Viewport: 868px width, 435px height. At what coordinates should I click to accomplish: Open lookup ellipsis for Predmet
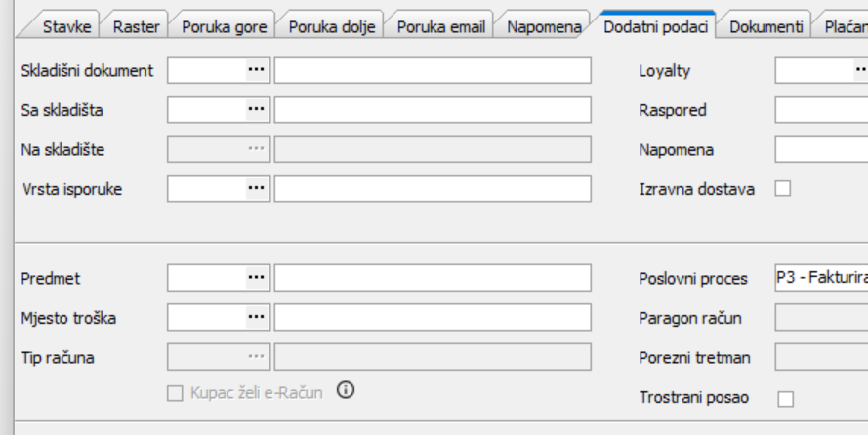256,278
